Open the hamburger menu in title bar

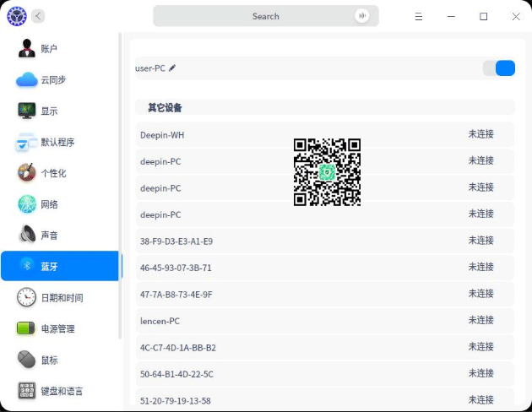[419, 16]
